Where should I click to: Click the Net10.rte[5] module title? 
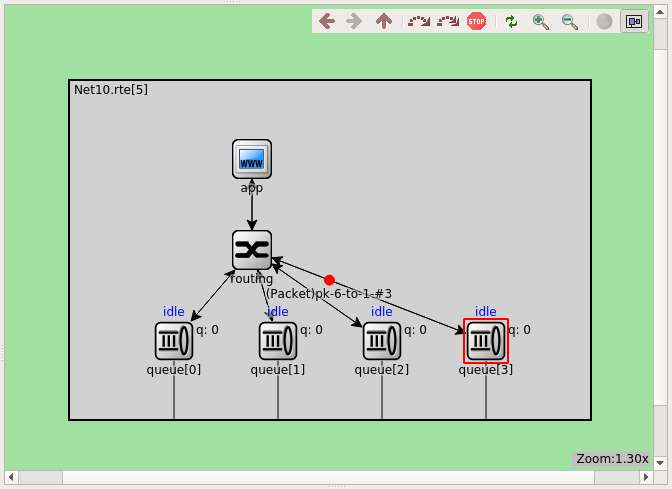[x=111, y=90]
